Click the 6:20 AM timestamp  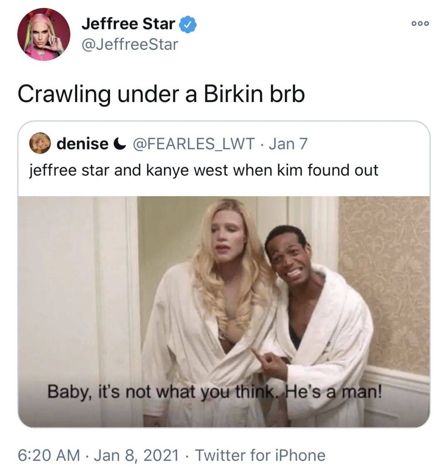click(x=49, y=455)
